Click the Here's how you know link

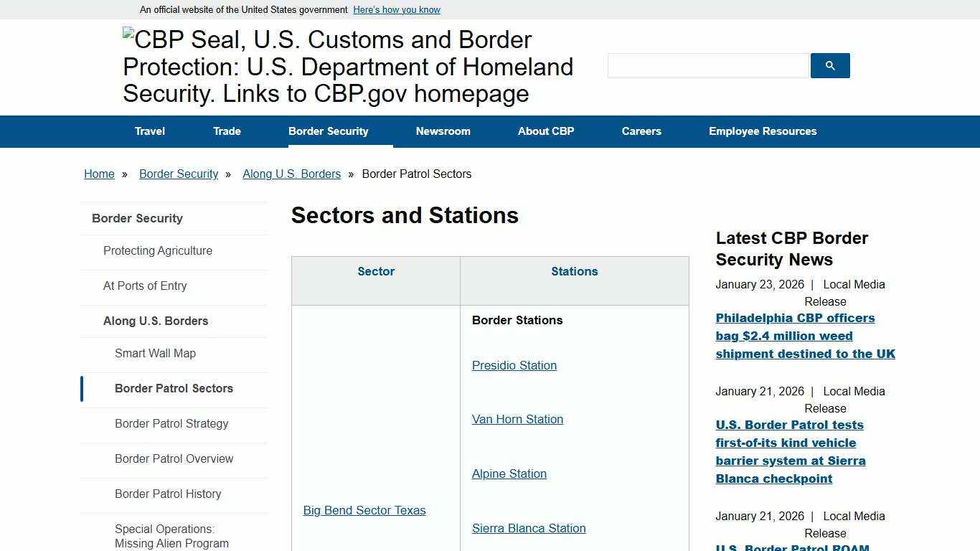(x=396, y=9)
